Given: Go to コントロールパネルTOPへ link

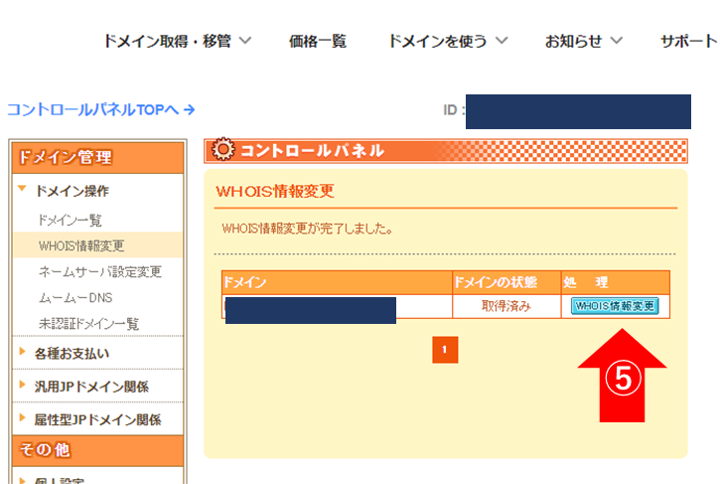Looking at the screenshot, I should (x=101, y=109).
